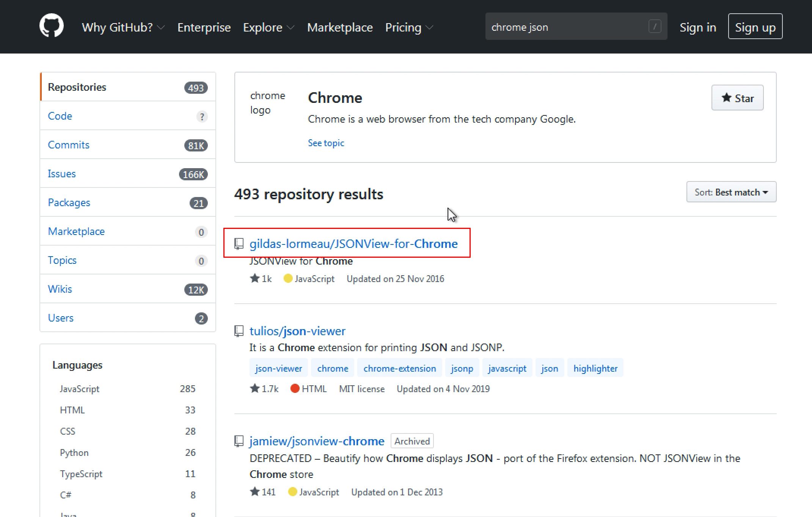
Task: Click the chrome logo image placeholder
Action: 268,102
